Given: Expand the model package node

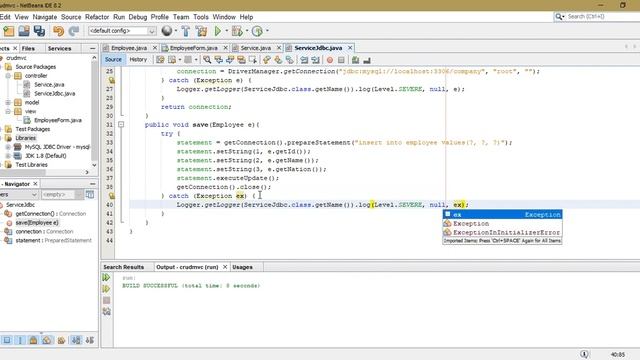Looking at the screenshot, I should [x=8, y=102].
